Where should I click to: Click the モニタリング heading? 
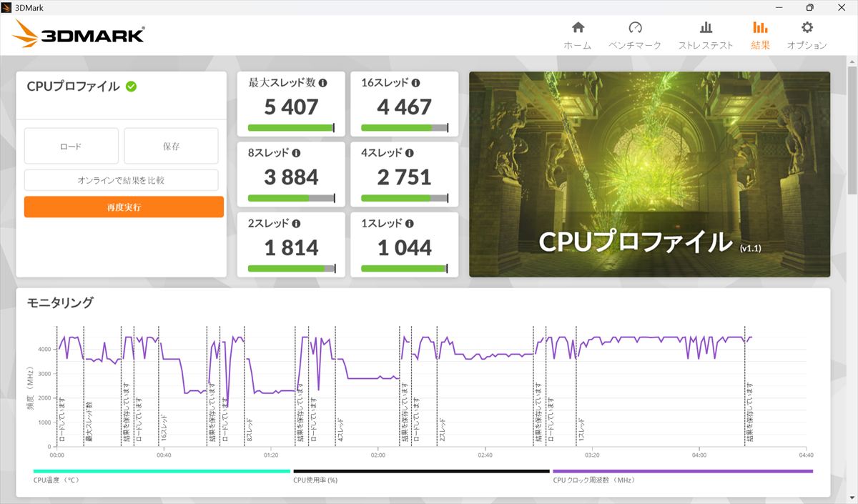point(60,302)
